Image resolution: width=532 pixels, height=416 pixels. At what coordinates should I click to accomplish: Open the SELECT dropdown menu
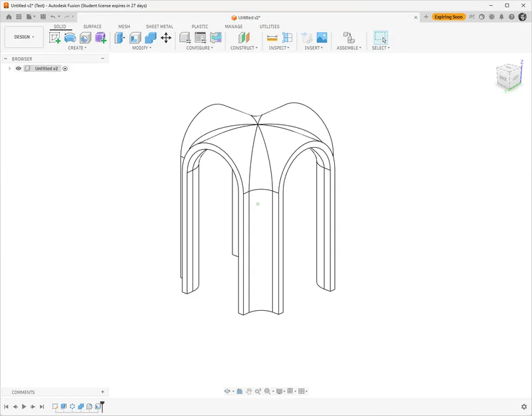tap(381, 48)
